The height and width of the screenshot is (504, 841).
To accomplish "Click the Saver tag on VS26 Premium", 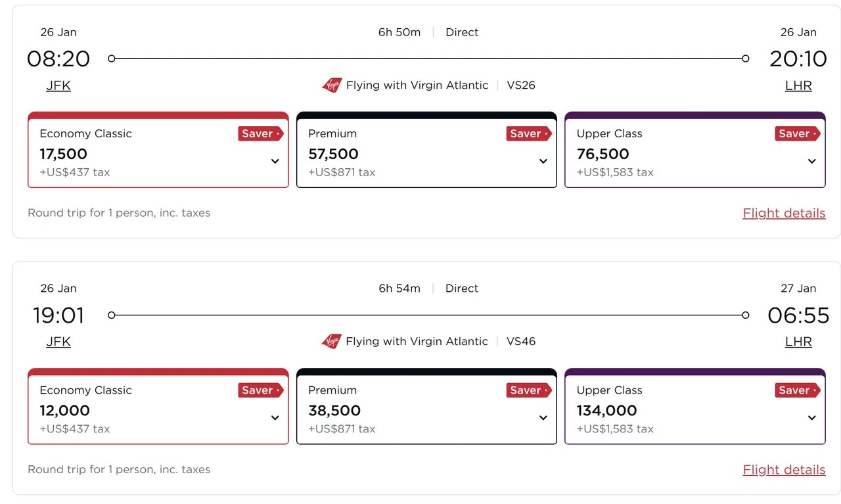I will [529, 133].
